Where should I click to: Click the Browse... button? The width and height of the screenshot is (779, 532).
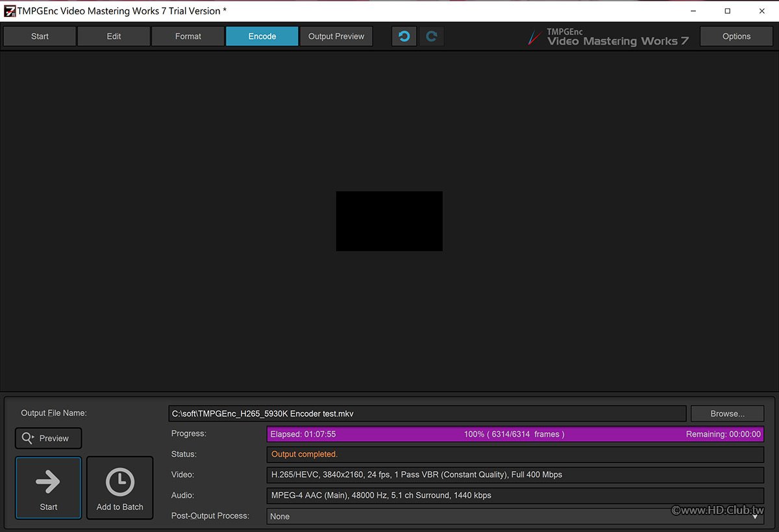(x=727, y=413)
